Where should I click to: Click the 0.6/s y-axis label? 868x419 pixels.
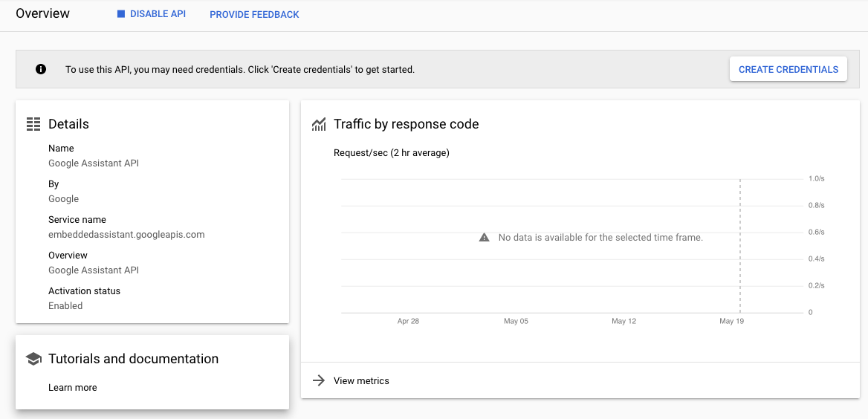817,232
